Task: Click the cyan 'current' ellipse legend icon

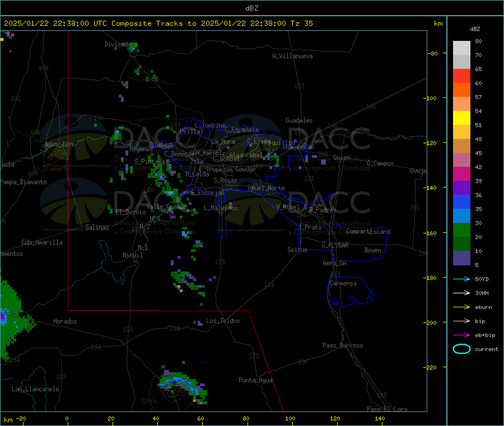Action: tap(461, 349)
